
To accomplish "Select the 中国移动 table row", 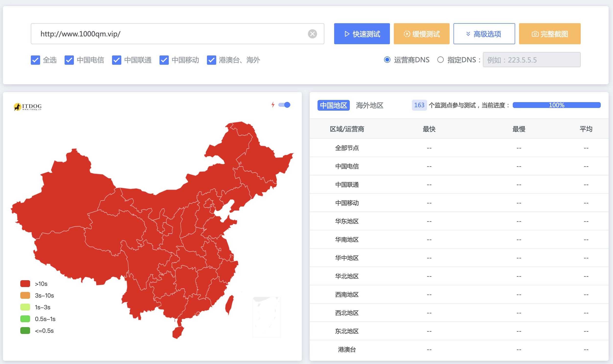I will click(x=459, y=203).
